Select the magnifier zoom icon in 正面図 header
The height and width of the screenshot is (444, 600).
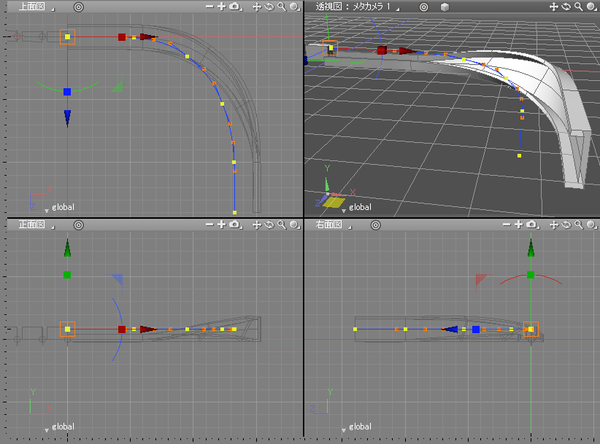tap(282, 225)
